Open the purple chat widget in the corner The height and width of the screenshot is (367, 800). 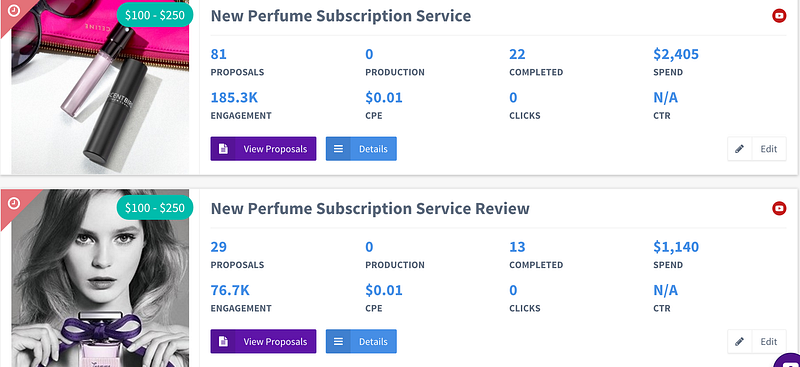[787, 360]
